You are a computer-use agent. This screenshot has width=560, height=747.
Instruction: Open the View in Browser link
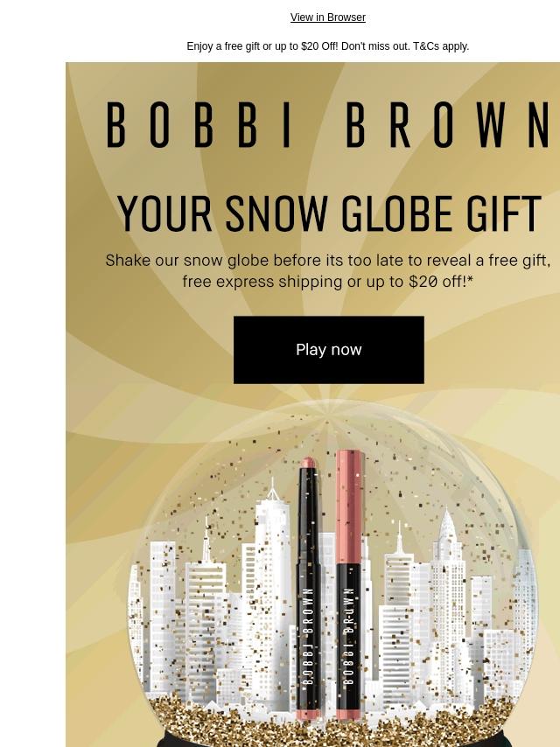[328, 17]
